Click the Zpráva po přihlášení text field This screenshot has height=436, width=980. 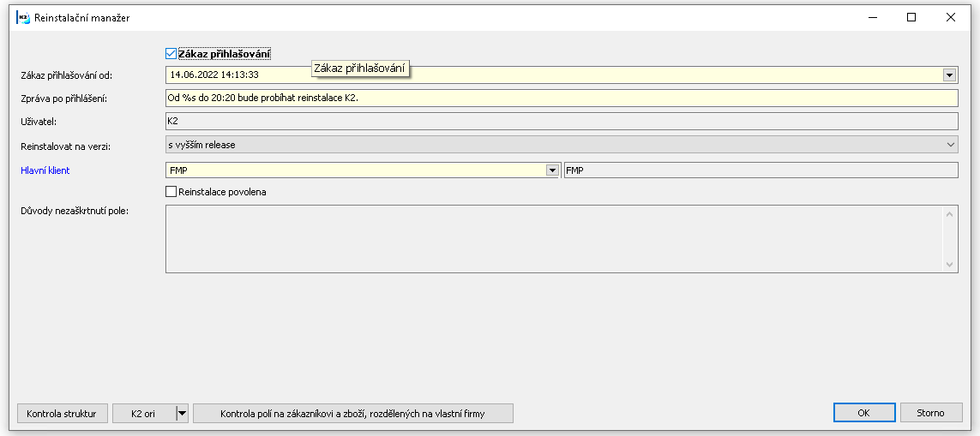(x=561, y=98)
